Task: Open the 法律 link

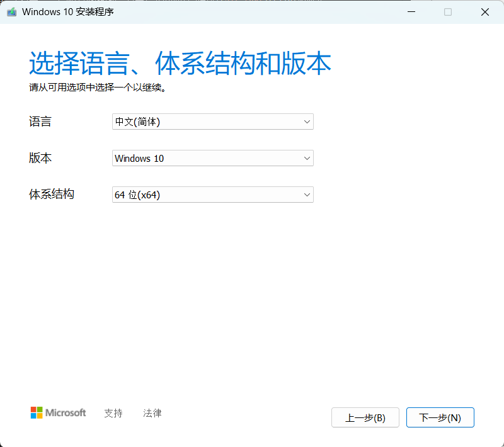Action: coord(152,413)
